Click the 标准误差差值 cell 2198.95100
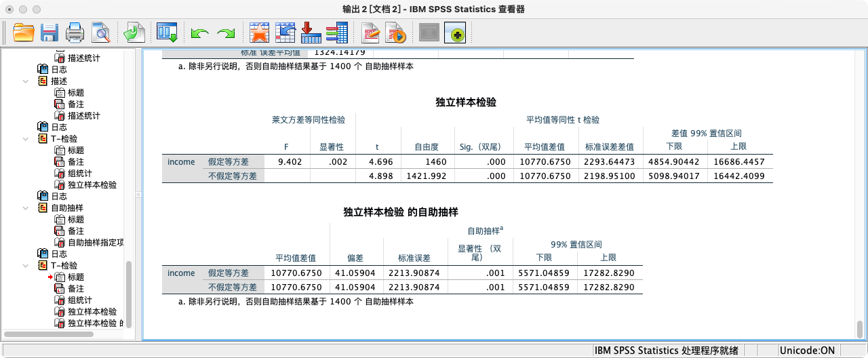This screenshot has height=358, width=868. point(609,176)
